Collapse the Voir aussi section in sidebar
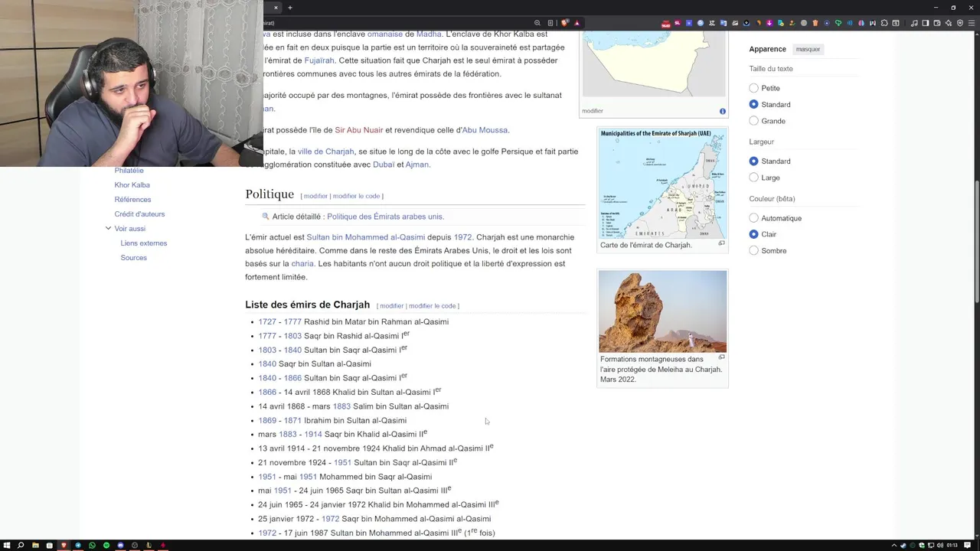The image size is (980, 551). pyautogui.click(x=108, y=228)
